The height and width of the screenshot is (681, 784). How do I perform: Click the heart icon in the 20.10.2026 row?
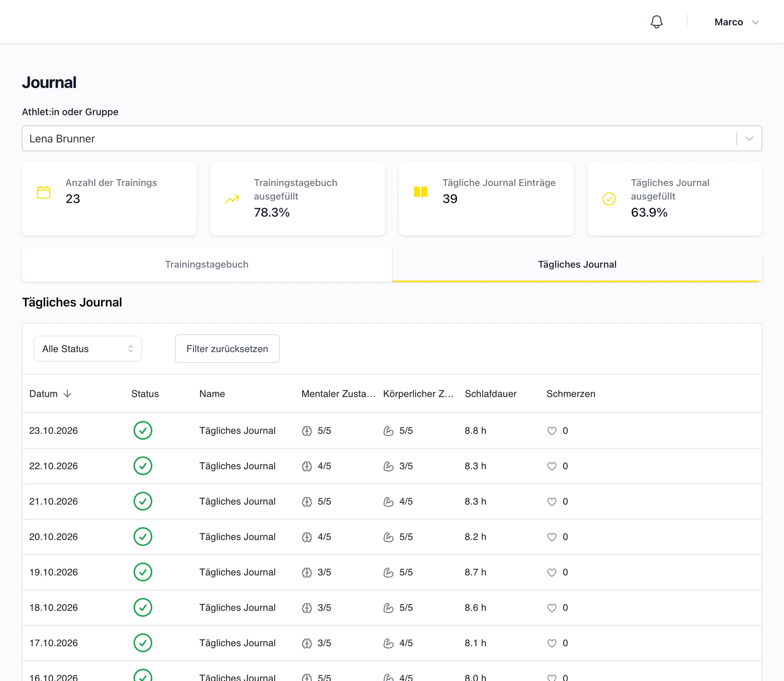[552, 537]
